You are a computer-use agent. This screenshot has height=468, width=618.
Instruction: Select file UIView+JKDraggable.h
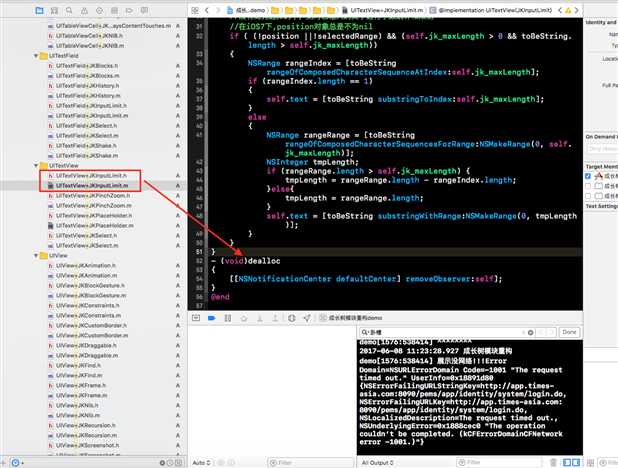tap(86, 345)
